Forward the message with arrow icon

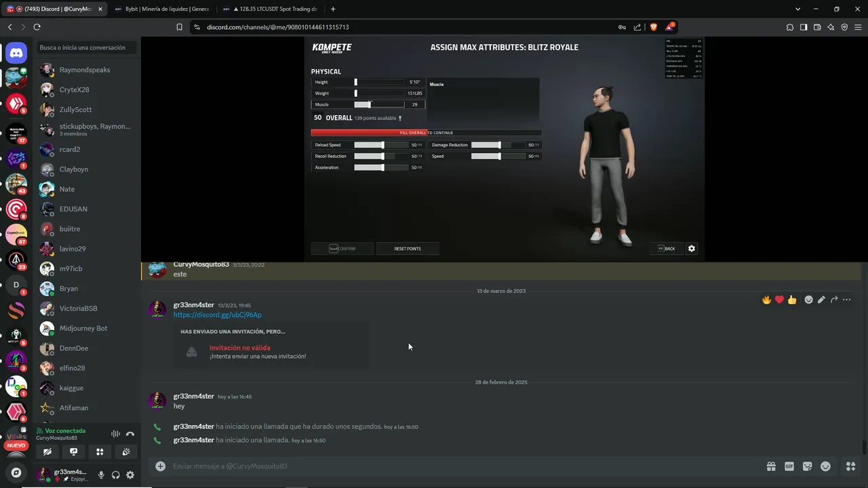click(x=834, y=300)
